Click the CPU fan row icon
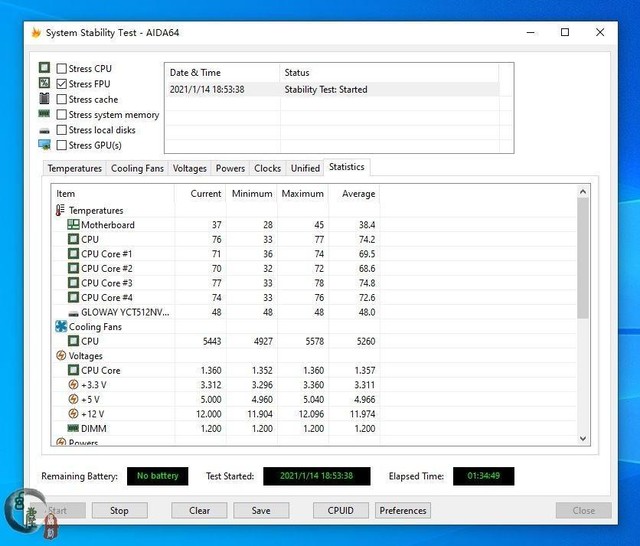 tap(73, 341)
